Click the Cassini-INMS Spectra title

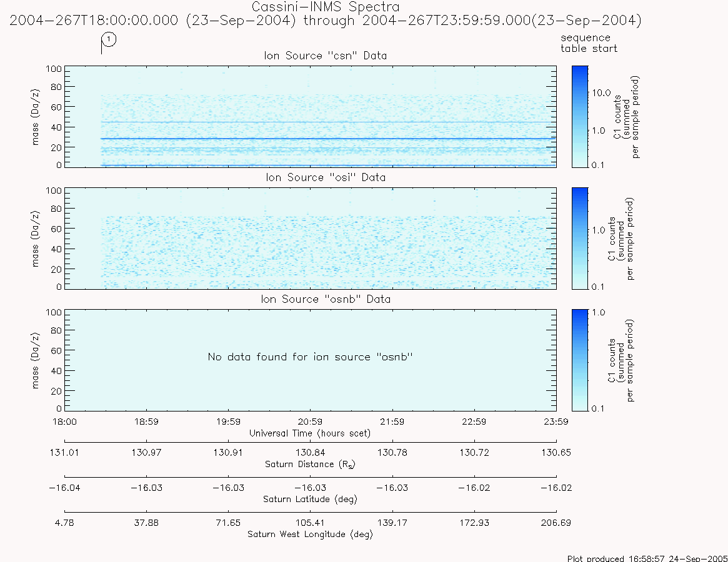click(x=326, y=7)
